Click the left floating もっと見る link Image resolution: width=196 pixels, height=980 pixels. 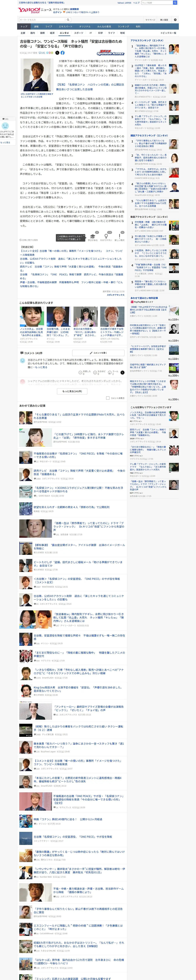coord(5,142)
